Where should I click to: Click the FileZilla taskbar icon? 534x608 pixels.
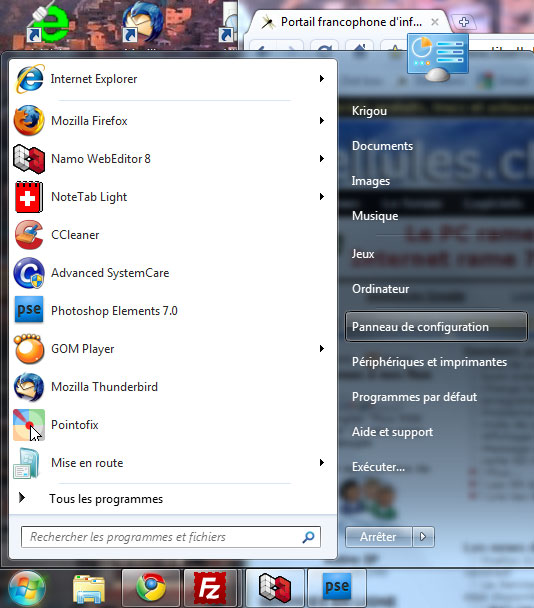point(210,588)
